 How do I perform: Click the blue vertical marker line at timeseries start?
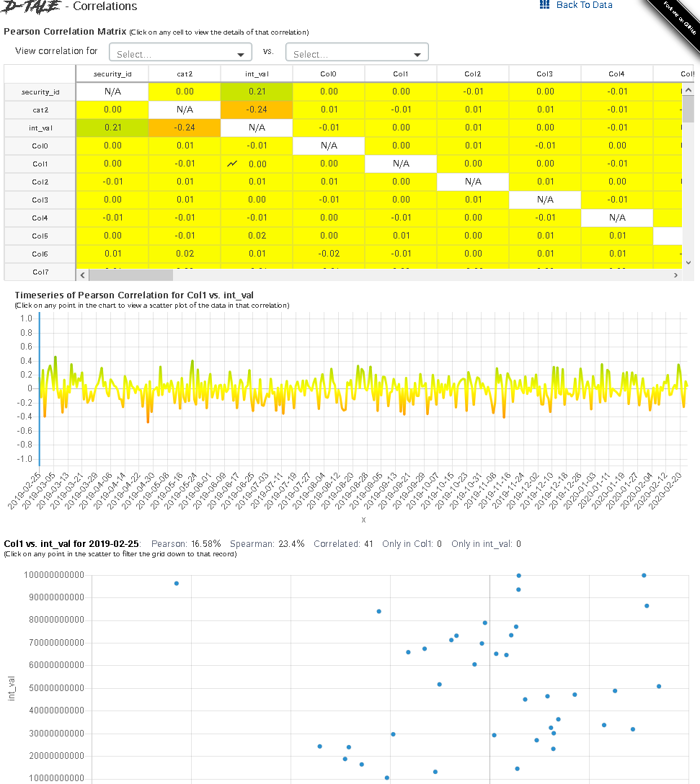coord(40,388)
